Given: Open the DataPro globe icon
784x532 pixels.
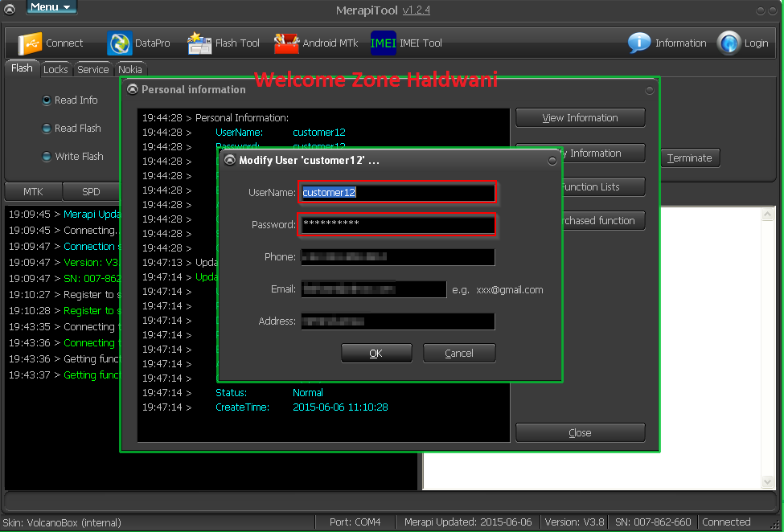Looking at the screenshot, I should pos(120,43).
